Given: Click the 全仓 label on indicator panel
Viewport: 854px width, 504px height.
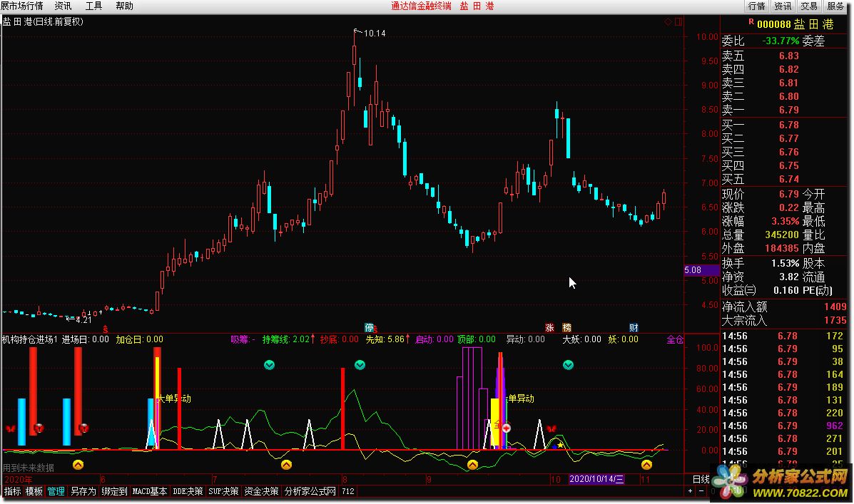Looking at the screenshot, I should tap(675, 339).
